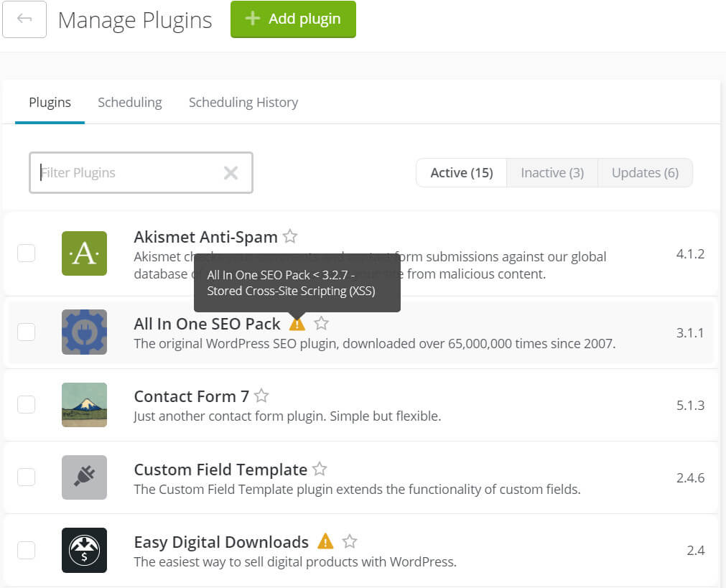Clear the Filter Plugins field with X

click(231, 173)
